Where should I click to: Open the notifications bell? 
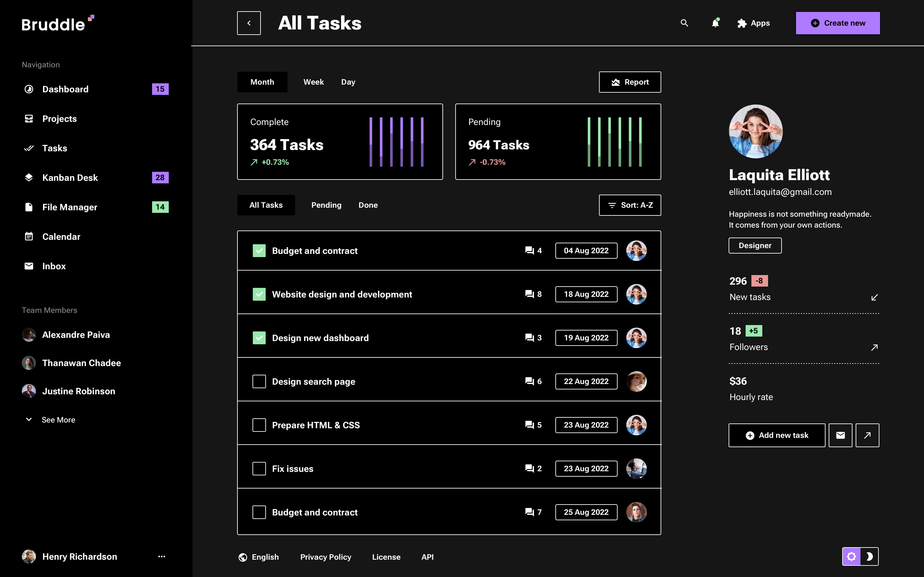[715, 23]
